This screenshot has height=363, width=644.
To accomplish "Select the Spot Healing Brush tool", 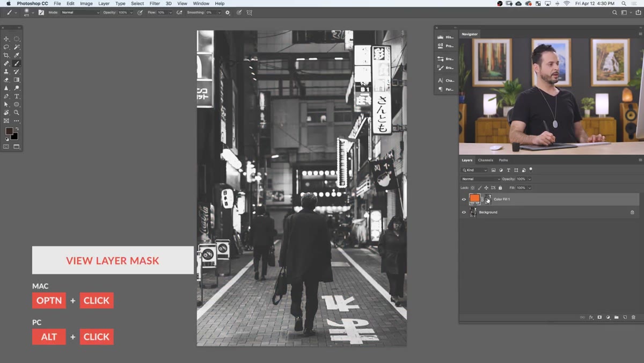I will pos(6,63).
